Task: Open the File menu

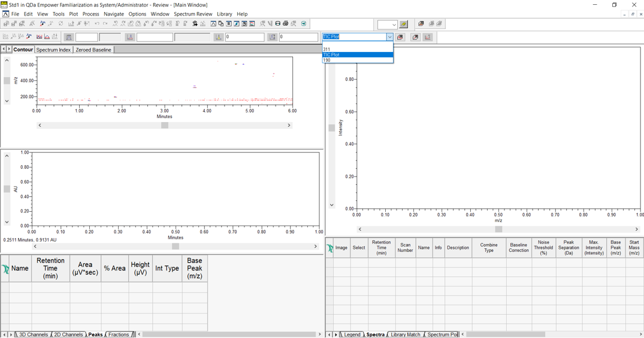Action: pyautogui.click(x=15, y=14)
